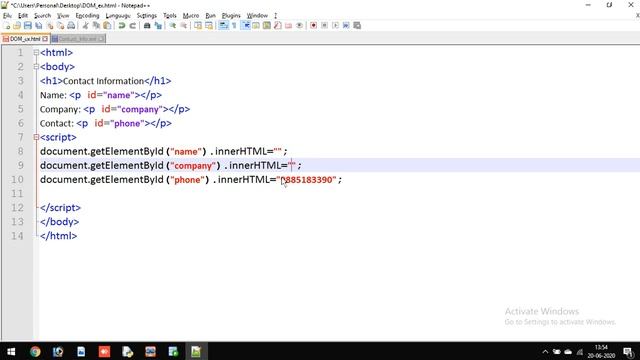Open Find with the binoculars icon

click(147, 26)
